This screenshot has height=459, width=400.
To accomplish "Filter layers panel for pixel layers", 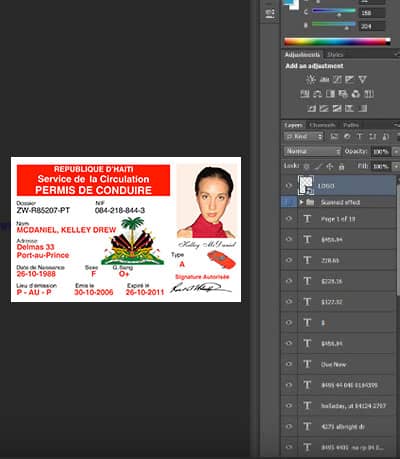I will (334, 136).
